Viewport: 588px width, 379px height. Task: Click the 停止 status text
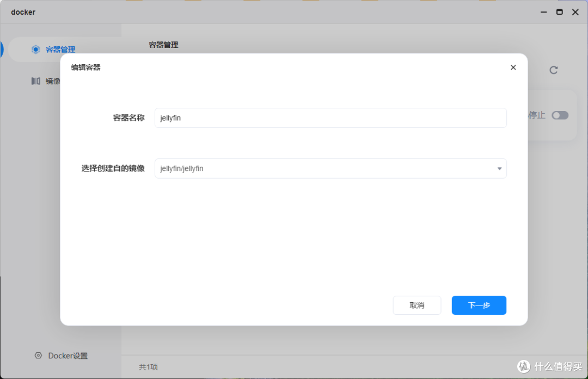point(537,115)
